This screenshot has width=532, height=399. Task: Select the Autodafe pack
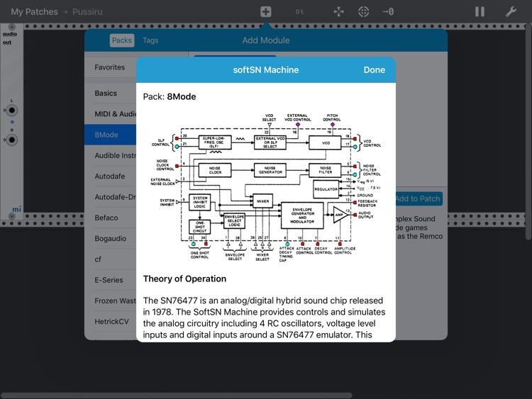(x=110, y=176)
